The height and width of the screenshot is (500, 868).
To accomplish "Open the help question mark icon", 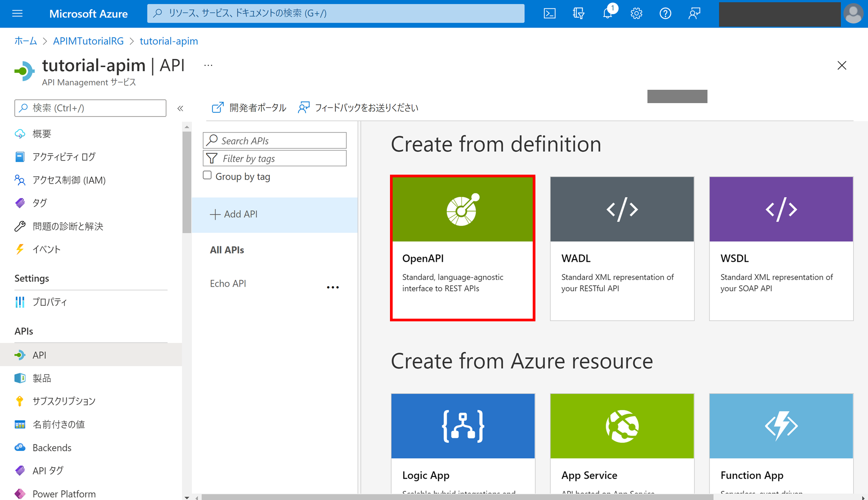I will click(x=665, y=13).
